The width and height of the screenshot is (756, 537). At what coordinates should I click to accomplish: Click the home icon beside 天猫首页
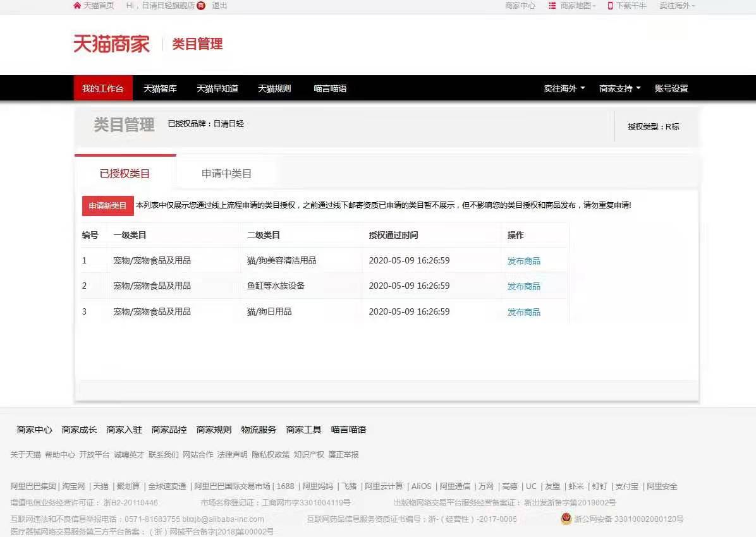coord(77,5)
